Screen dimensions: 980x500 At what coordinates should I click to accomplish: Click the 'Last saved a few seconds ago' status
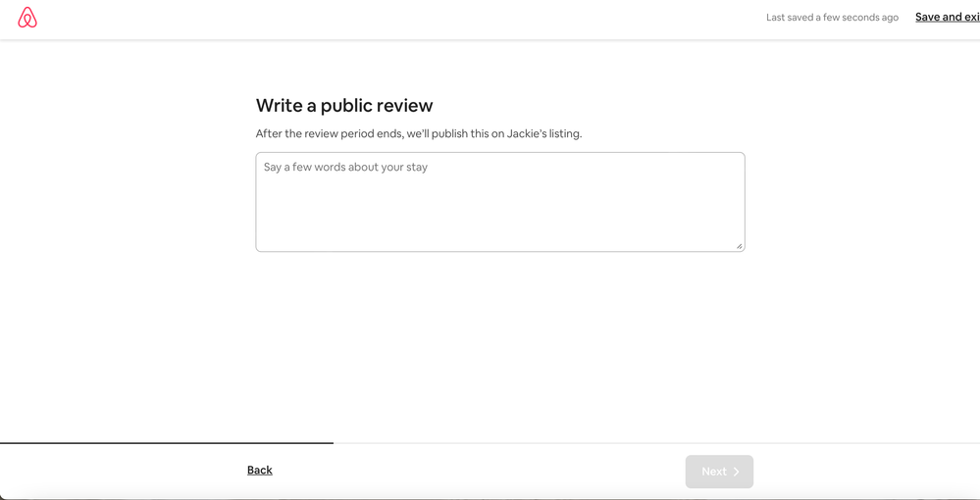point(832,18)
